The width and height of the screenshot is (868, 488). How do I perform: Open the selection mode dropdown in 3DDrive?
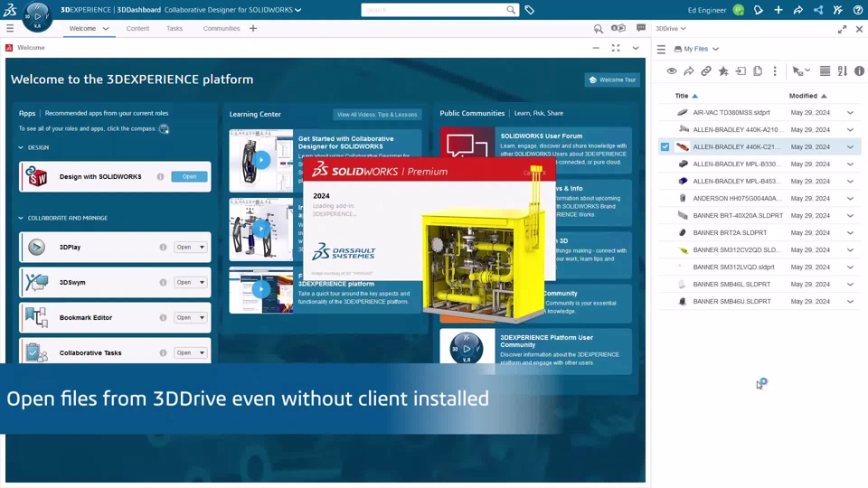point(801,70)
